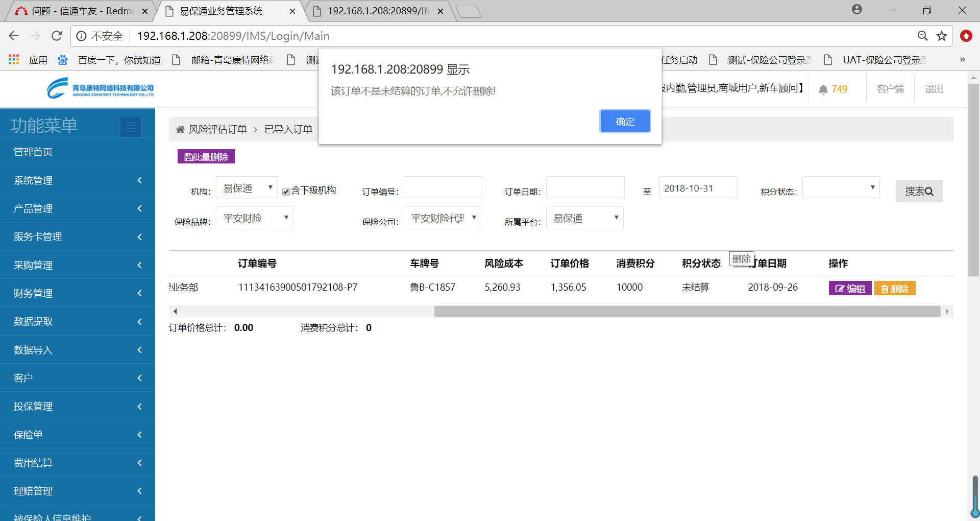Viewport: 980px width, 521px height.
Task: Click 确定 in the alert dialog
Action: (625, 122)
